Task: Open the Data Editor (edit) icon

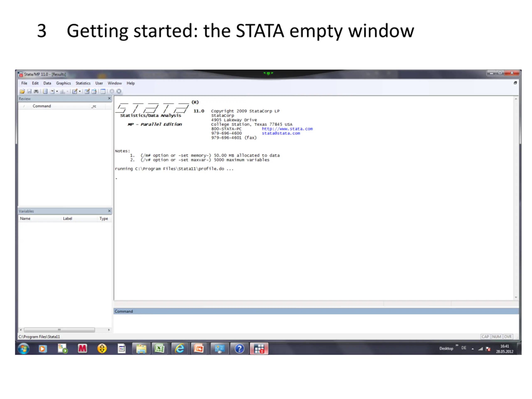Action: click(87, 91)
